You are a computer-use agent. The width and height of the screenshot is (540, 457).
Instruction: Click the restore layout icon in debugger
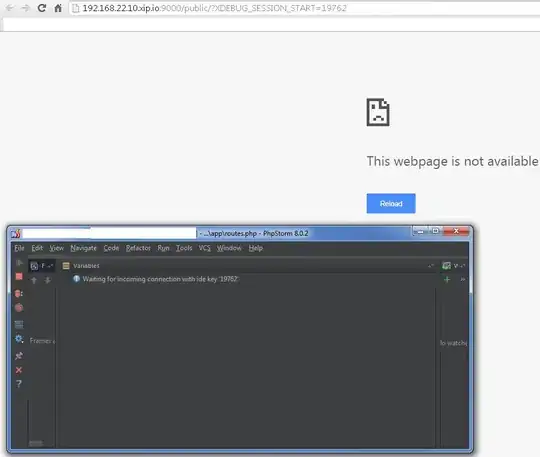[x=19, y=324]
